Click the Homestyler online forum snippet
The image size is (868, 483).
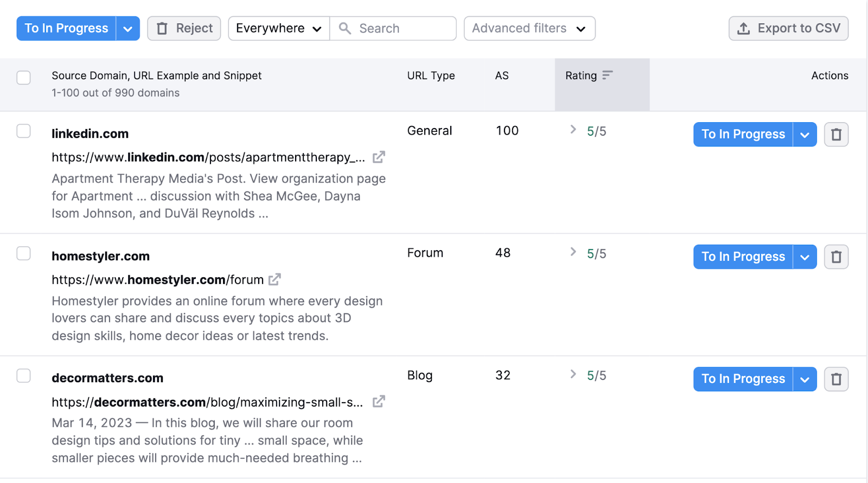click(217, 319)
